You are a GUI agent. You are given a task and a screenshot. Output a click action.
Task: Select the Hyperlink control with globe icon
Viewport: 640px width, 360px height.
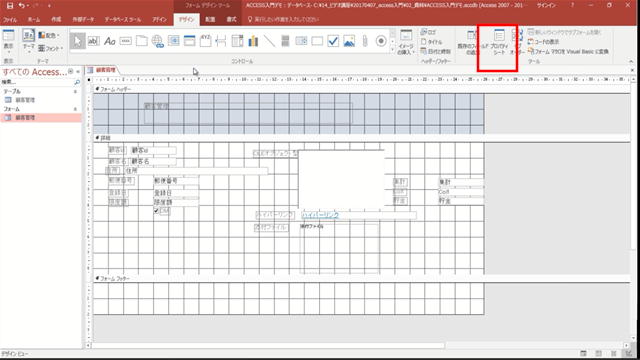click(158, 41)
